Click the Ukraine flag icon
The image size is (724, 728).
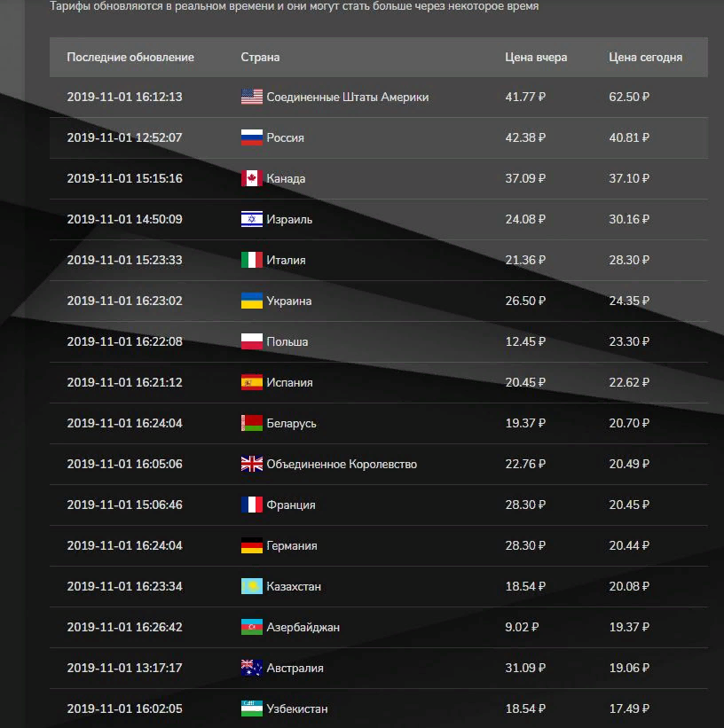pos(252,301)
